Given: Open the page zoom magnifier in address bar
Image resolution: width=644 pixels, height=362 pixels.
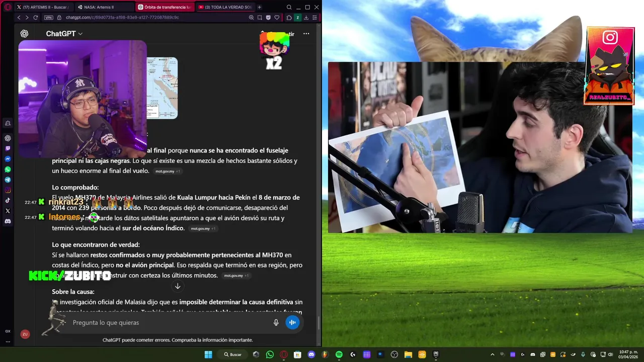Looking at the screenshot, I should pos(251,17).
